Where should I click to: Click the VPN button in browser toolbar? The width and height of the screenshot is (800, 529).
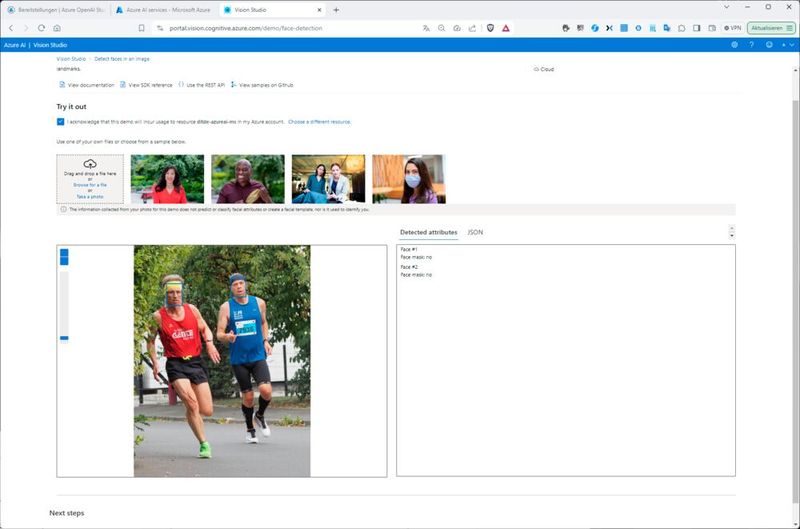pyautogui.click(x=733, y=28)
